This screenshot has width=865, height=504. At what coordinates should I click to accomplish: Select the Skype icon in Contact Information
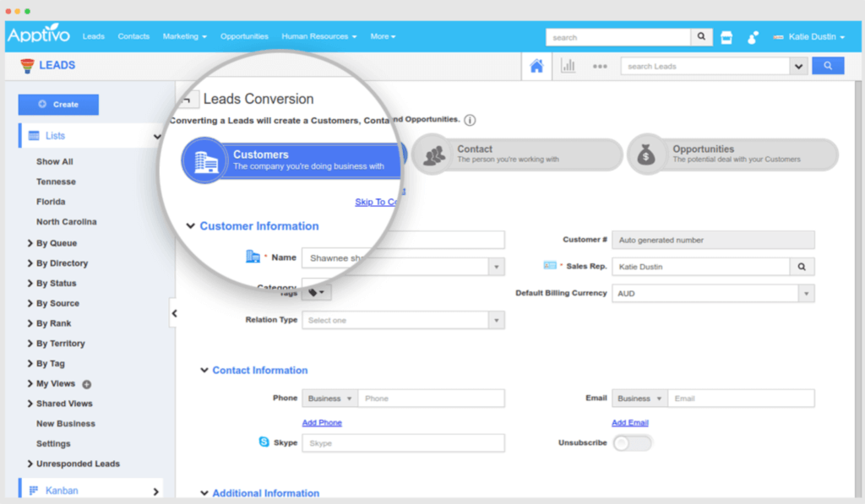263,442
